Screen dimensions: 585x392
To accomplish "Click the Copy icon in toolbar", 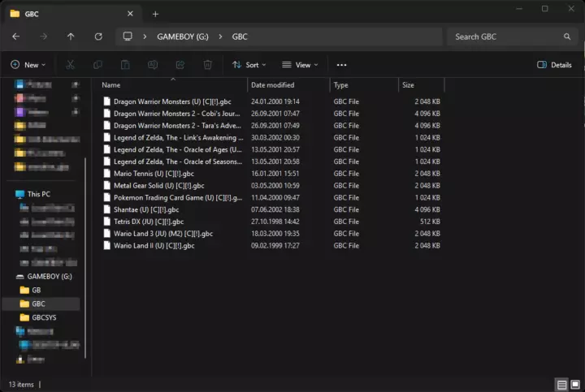I will [97, 65].
